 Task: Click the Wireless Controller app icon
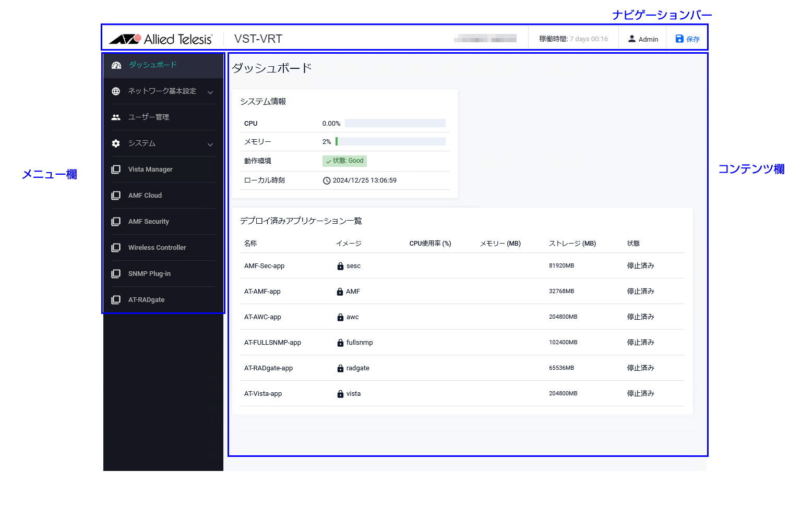point(116,248)
